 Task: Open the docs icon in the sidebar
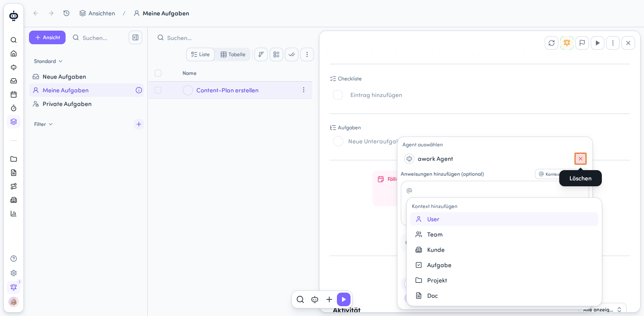point(14,173)
